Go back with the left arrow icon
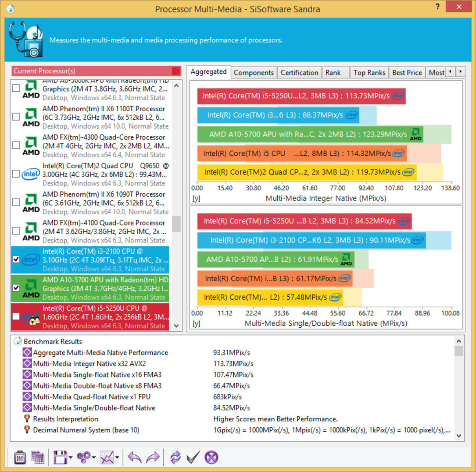476x472 pixels. 135,457
